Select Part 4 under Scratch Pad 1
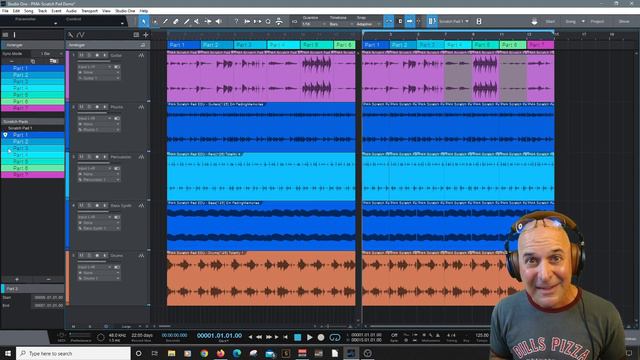Viewport: 640px width, 360px height. point(33,155)
